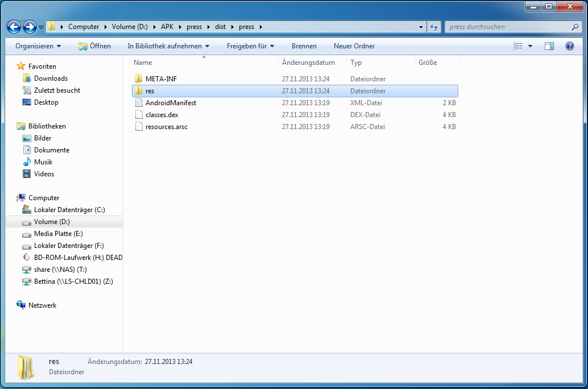Open the Freigeben für menu
Viewport: 588px width, 389px height.
[250, 46]
